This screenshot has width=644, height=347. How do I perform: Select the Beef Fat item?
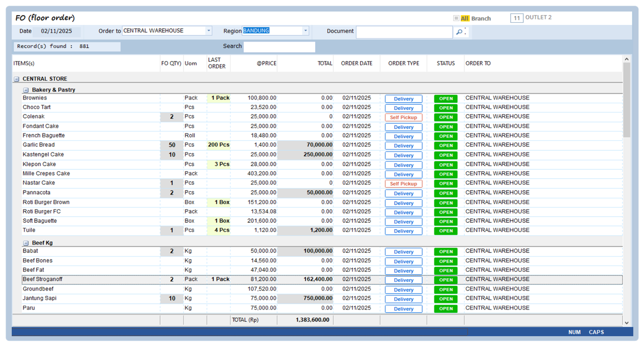(x=33, y=270)
